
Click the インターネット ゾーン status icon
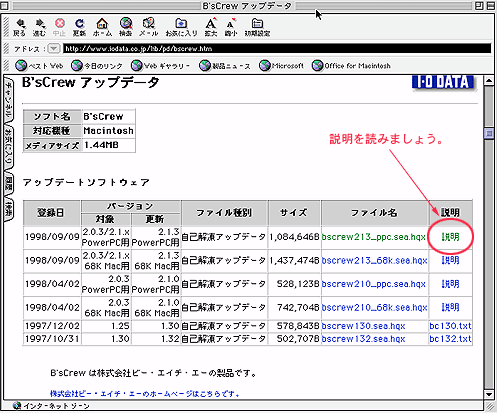click(17, 406)
